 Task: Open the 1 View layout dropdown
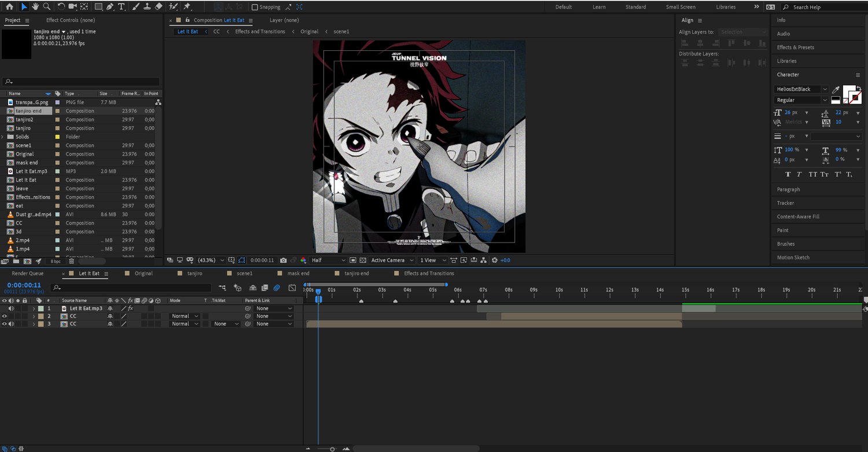point(432,260)
